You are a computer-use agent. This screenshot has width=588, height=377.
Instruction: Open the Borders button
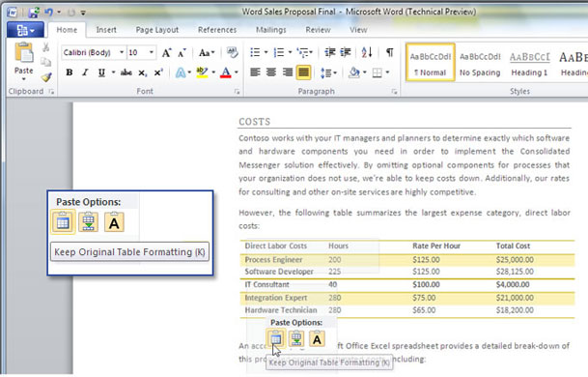pos(377,72)
